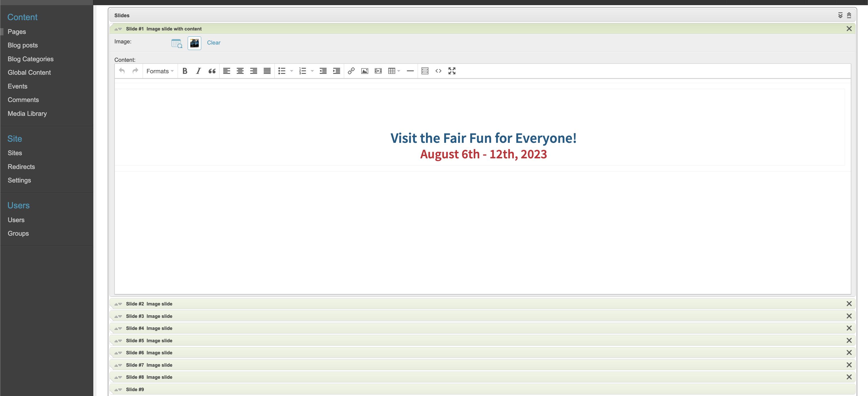
Task: Open bullet list style dropdown arrow
Action: pyautogui.click(x=291, y=71)
